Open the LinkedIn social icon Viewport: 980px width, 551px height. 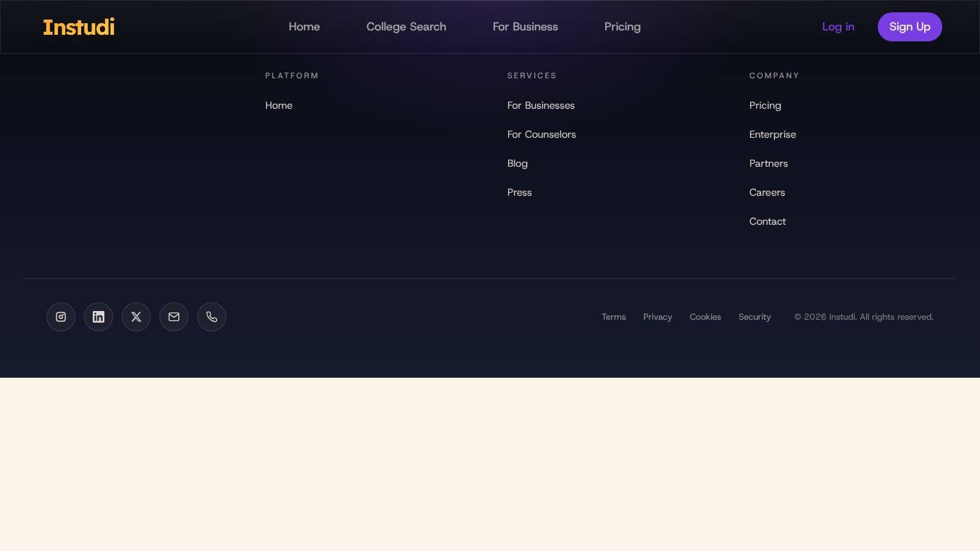point(99,317)
